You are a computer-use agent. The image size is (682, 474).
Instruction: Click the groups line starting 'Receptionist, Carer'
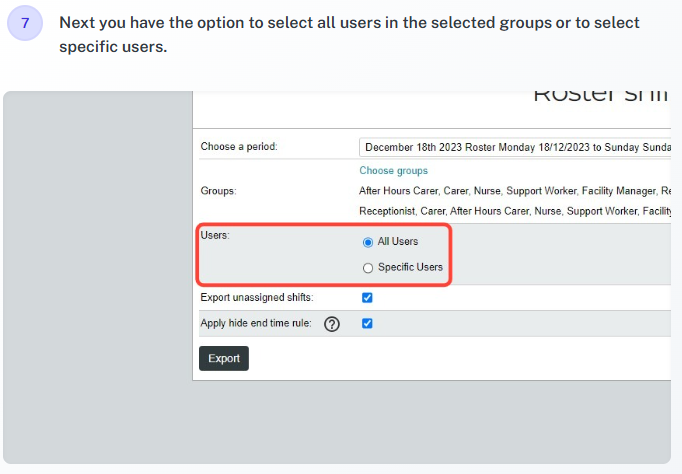click(x=515, y=211)
